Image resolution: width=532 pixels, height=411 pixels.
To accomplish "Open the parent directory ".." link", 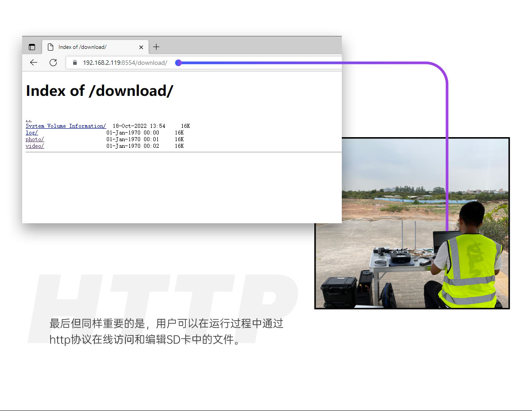I will pyautogui.click(x=28, y=119).
